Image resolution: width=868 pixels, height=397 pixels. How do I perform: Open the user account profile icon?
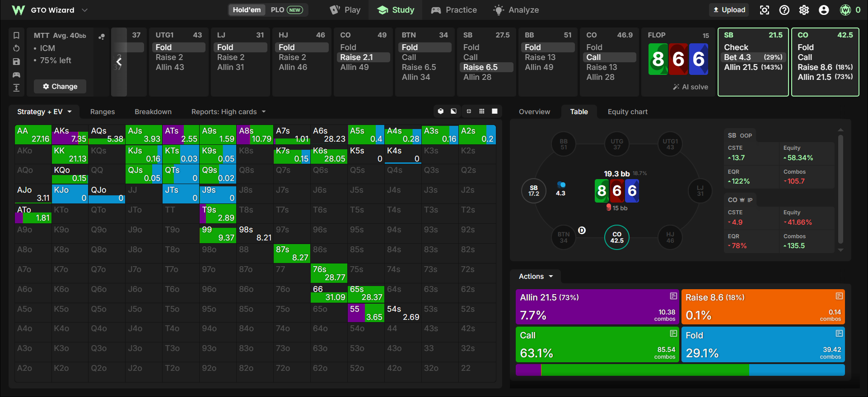point(824,10)
